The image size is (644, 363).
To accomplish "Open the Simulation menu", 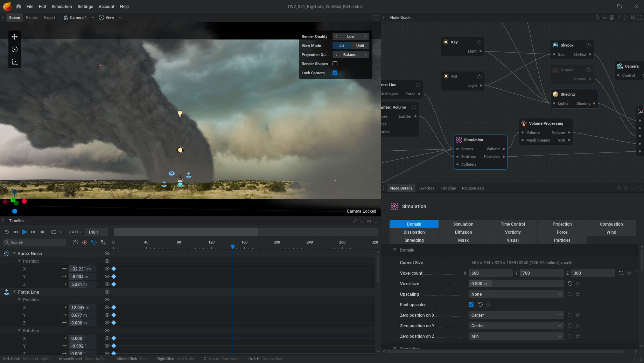I will click(62, 6).
